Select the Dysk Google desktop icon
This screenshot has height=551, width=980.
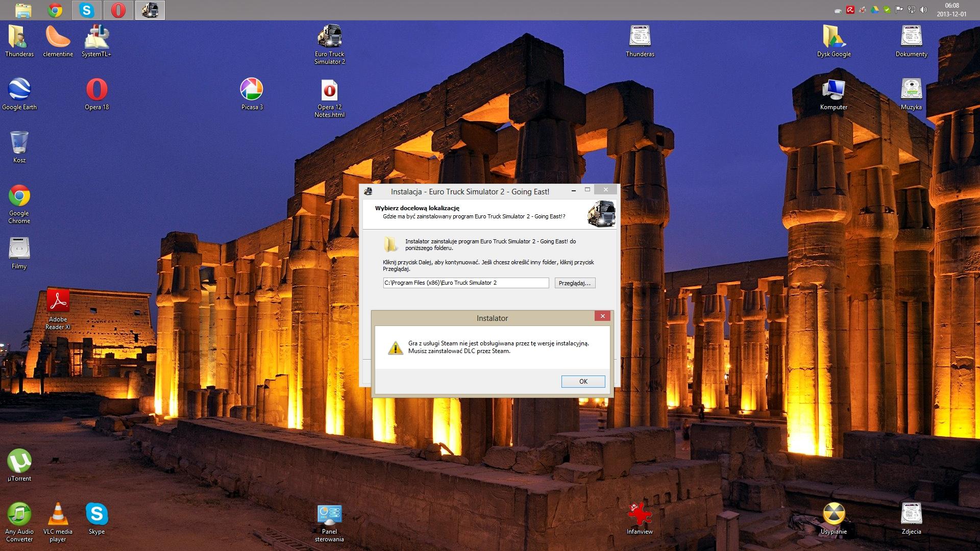pos(834,41)
